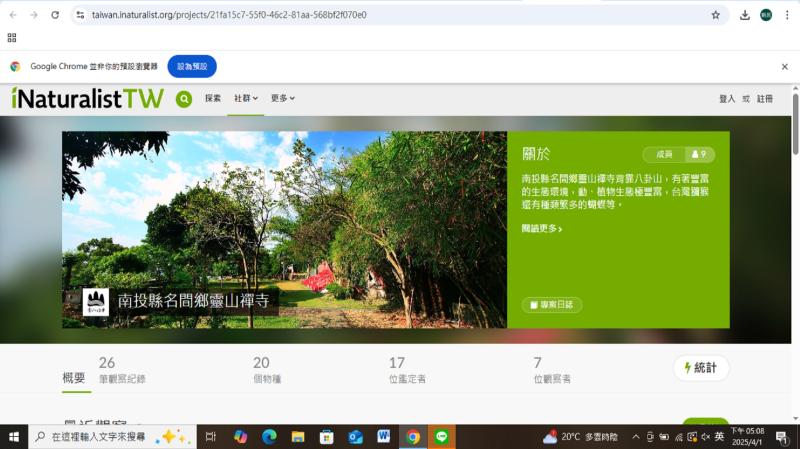Open the weather widget showing 20°C
This screenshot has width=800, height=449.
(580, 437)
